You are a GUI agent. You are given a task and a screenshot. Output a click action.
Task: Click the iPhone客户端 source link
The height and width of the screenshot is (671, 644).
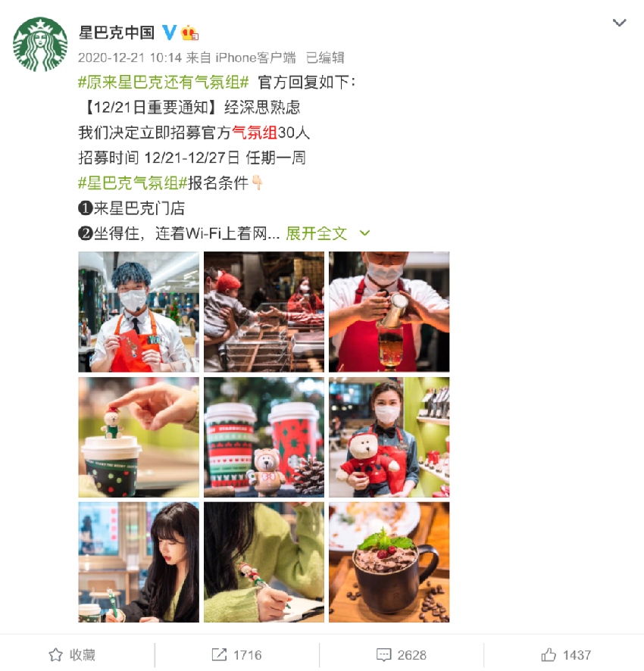click(255, 58)
